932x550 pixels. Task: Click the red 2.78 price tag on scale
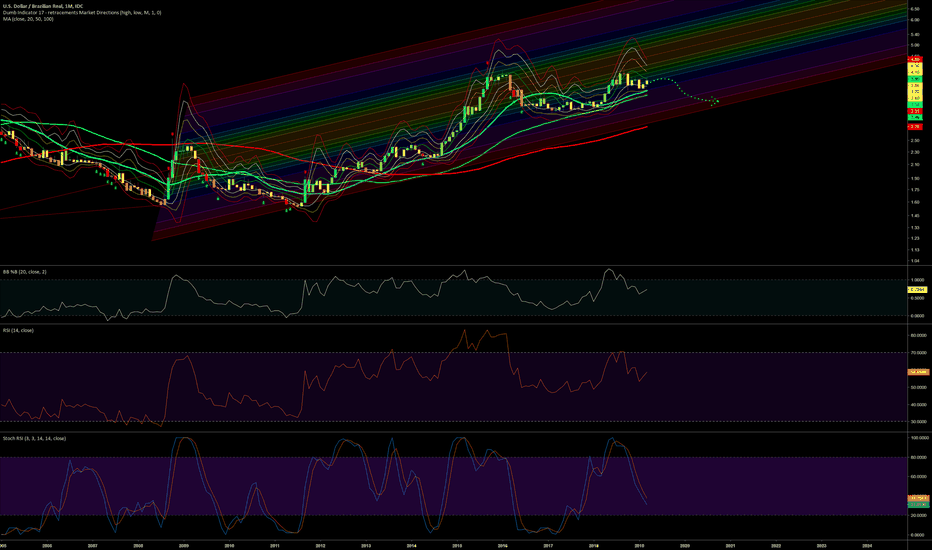(x=915, y=127)
